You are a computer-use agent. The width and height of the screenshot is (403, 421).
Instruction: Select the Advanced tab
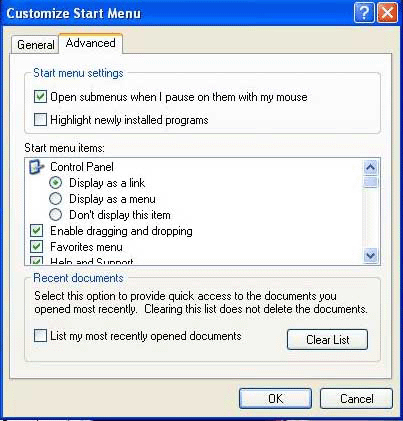click(x=91, y=43)
